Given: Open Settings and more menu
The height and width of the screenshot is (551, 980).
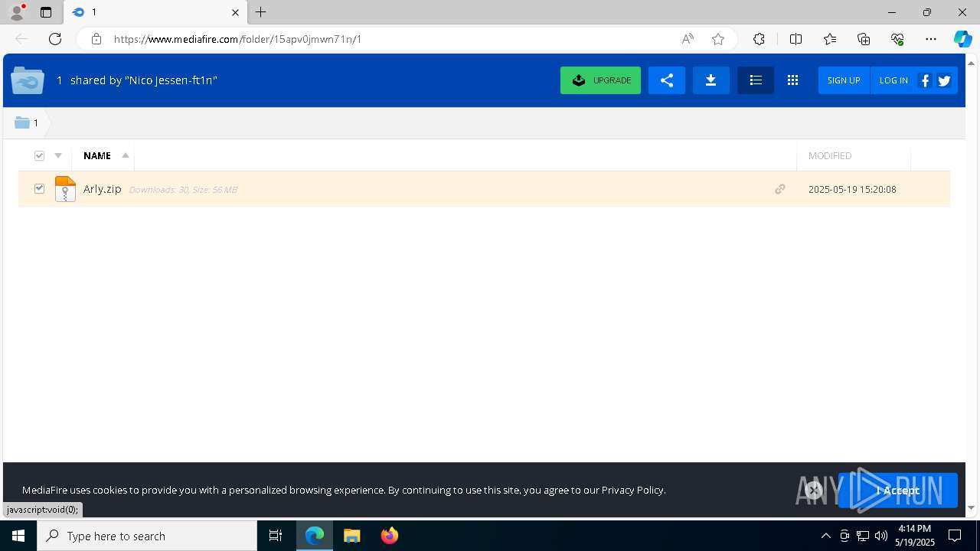Looking at the screenshot, I should coord(931,39).
